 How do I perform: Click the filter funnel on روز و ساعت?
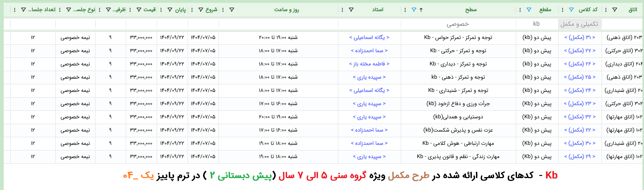point(232,10)
